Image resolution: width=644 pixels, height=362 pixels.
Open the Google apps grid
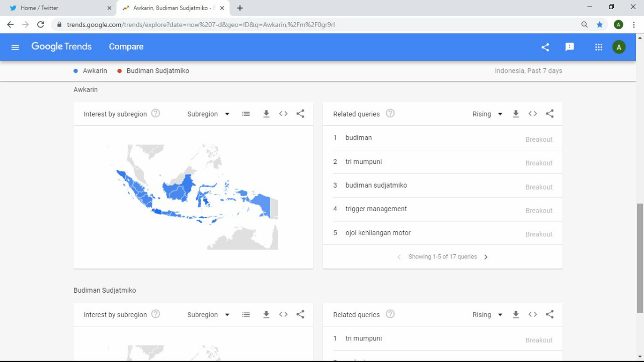click(599, 47)
